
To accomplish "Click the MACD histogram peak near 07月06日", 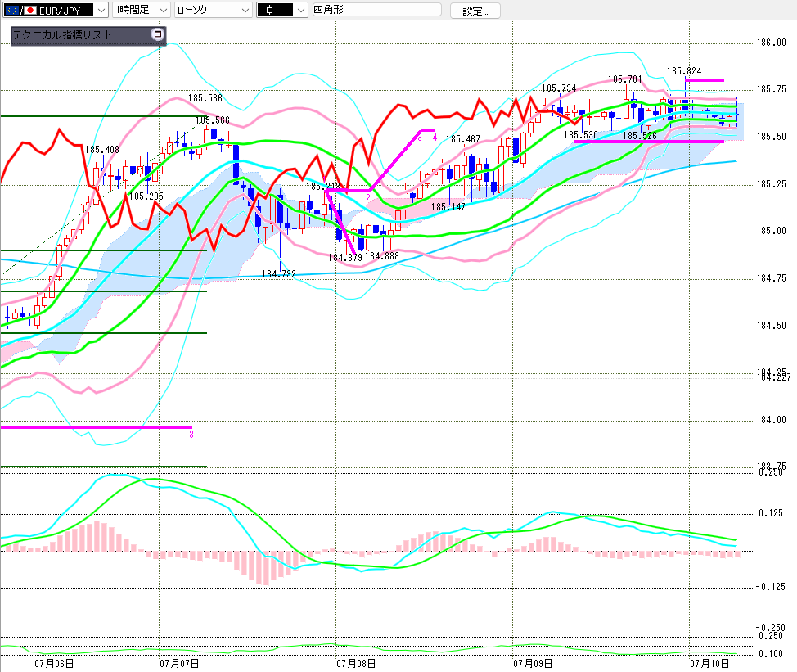I will pos(96,536).
